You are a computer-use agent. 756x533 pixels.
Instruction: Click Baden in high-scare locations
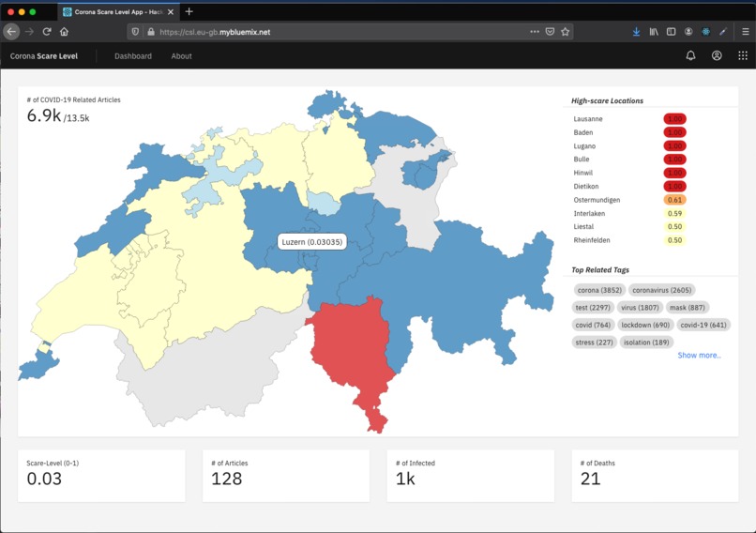click(x=582, y=132)
